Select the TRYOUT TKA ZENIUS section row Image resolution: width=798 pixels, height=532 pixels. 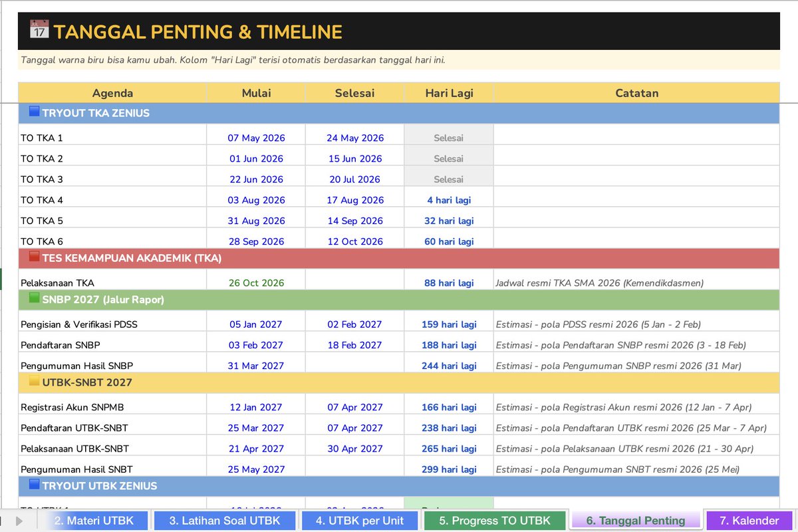point(398,113)
